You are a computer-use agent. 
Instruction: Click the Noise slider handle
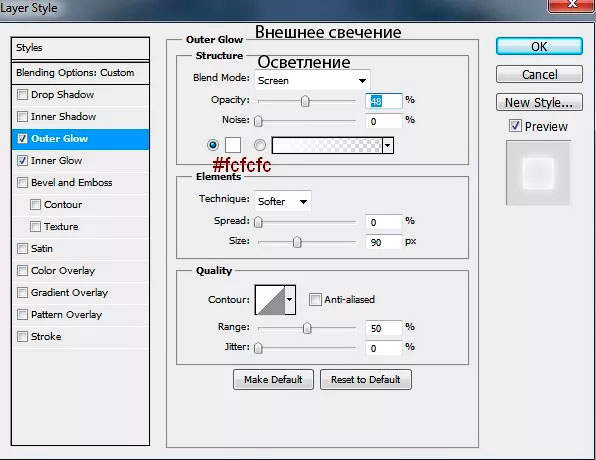coord(258,121)
